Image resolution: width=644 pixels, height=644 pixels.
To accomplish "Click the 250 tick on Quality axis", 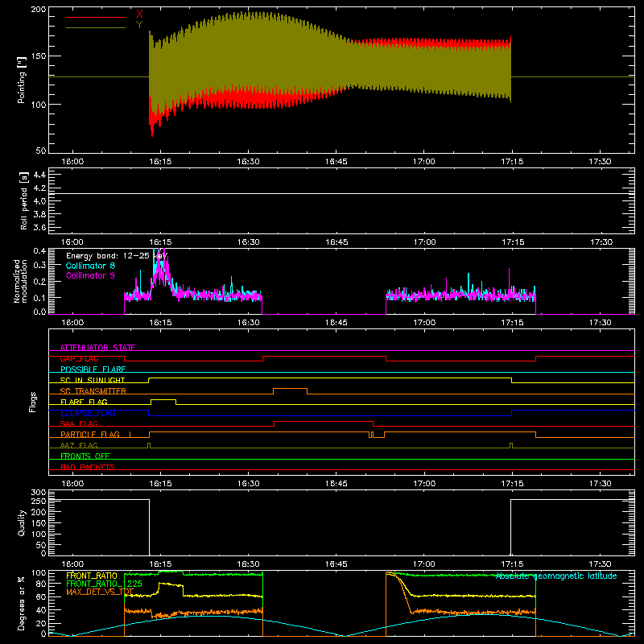I will 39,502.
